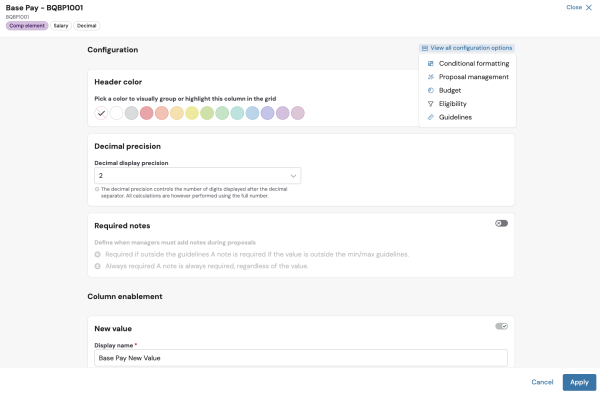Select Required if outside the guidelines option
600x395 pixels.
[x=98, y=254]
